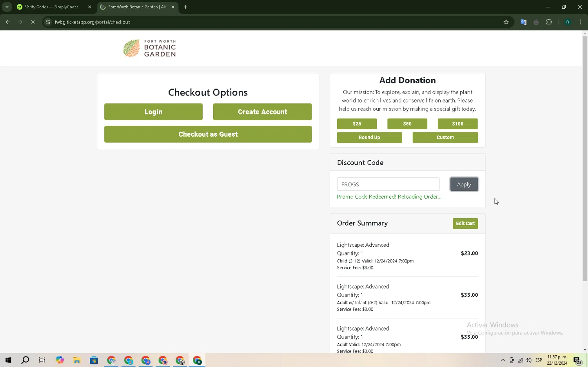588x367 pixels.
Task: Donate $50
Action: coord(407,124)
